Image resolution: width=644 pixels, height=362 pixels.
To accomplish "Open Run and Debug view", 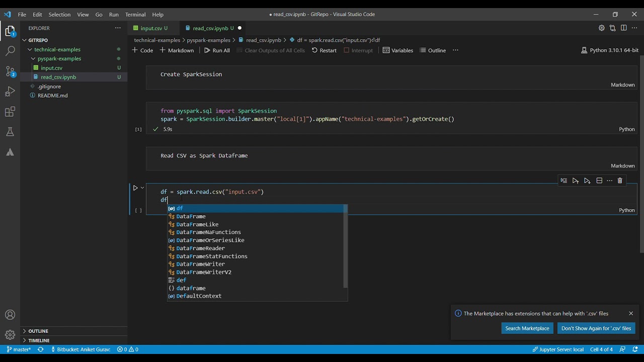I will tap(10, 92).
